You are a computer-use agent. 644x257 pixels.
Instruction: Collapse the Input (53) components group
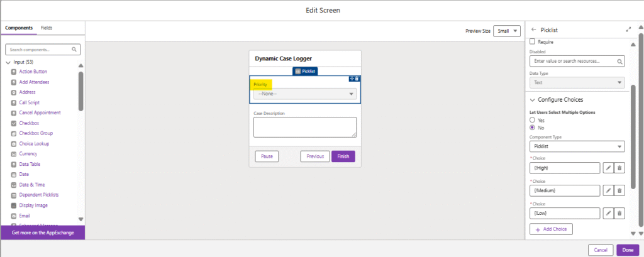pos(8,62)
